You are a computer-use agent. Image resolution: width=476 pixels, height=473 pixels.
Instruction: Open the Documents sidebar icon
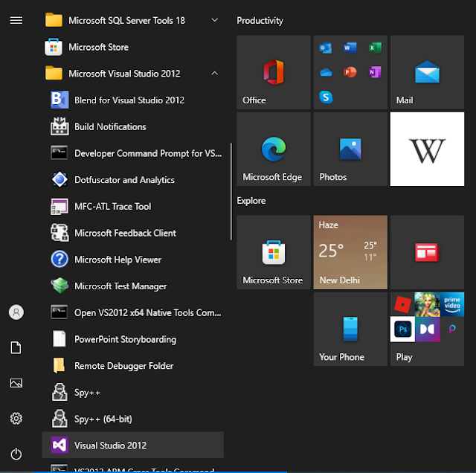(16, 347)
